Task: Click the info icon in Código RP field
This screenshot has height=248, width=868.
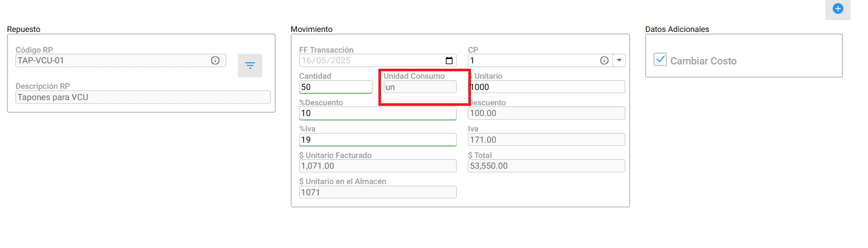Action: (216, 61)
